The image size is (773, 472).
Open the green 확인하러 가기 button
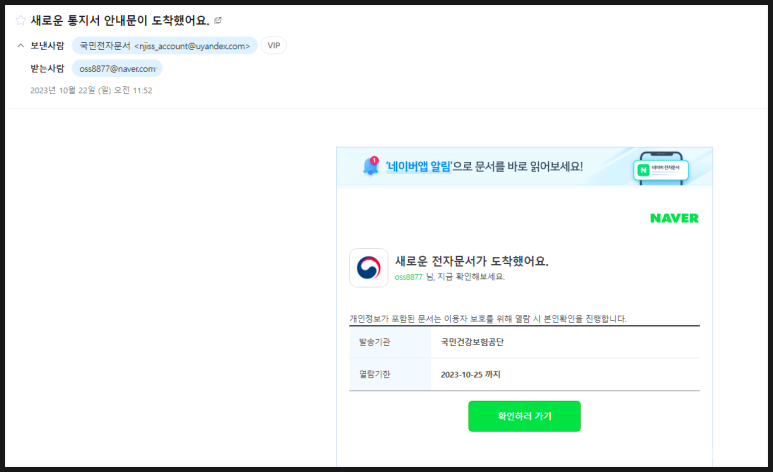tap(524, 416)
